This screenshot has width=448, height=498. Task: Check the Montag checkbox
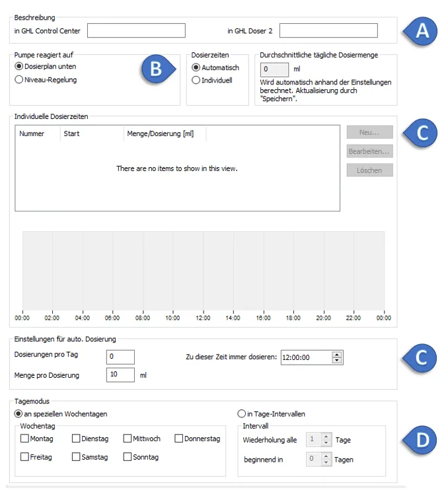pos(24,439)
